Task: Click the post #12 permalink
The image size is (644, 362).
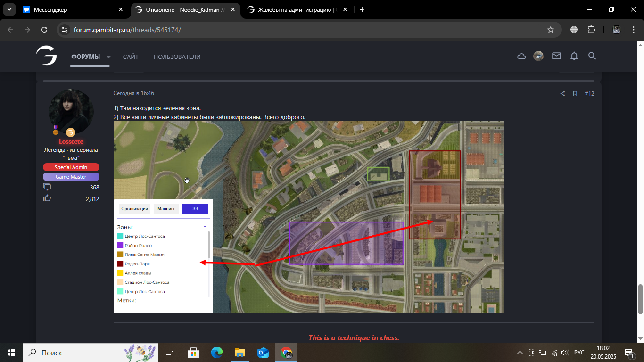Action: 589,93
